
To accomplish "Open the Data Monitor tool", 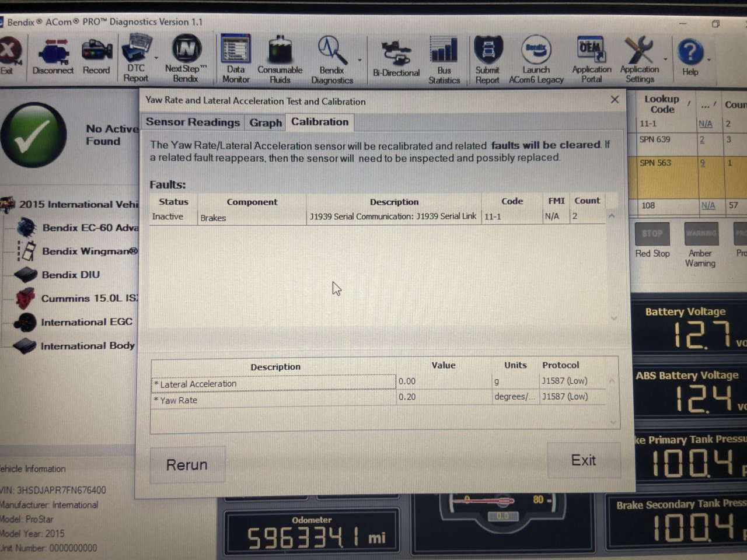I will 236,58.
